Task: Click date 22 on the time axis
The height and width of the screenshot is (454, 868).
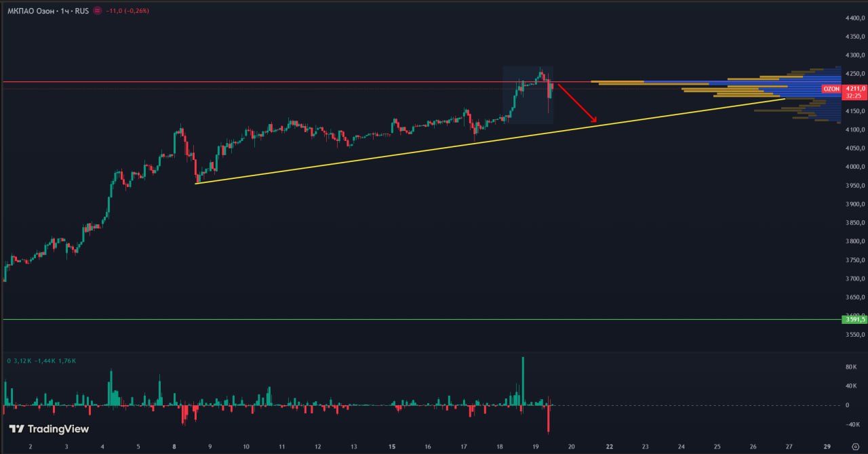Action: [x=609, y=447]
